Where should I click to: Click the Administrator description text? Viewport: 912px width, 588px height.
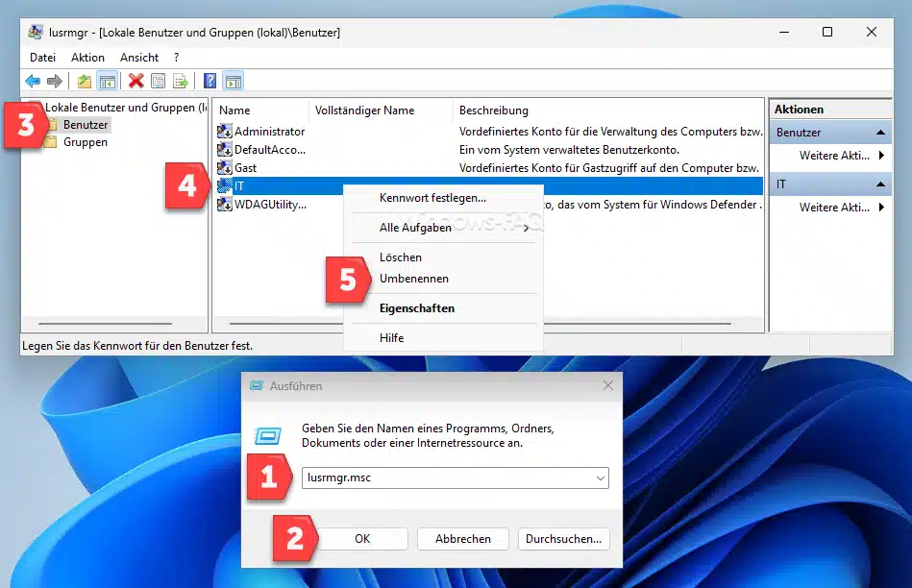[610, 132]
